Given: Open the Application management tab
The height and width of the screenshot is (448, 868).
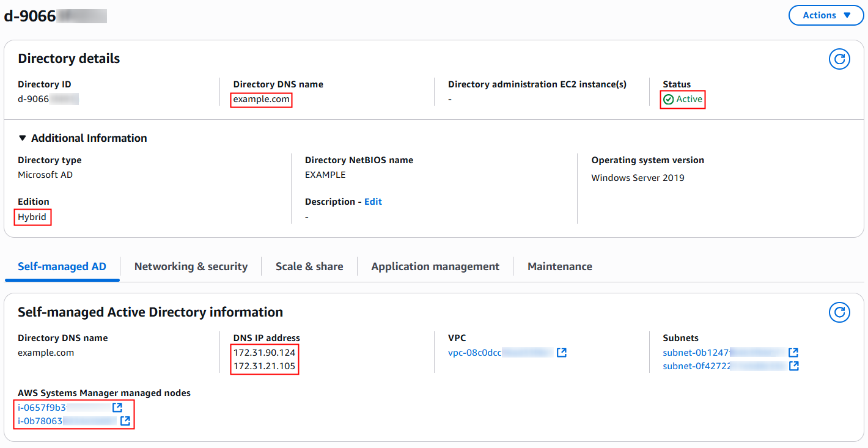Looking at the screenshot, I should pyautogui.click(x=435, y=266).
